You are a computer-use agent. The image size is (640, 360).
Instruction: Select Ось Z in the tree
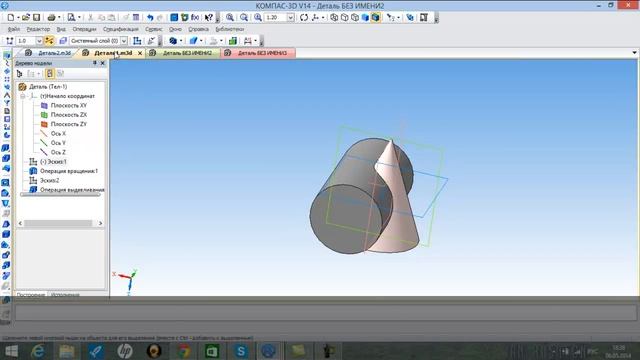pos(58,152)
